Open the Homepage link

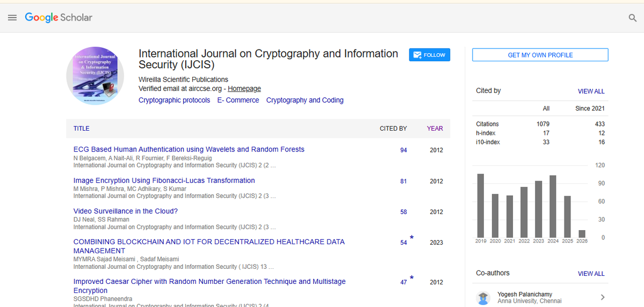point(244,88)
